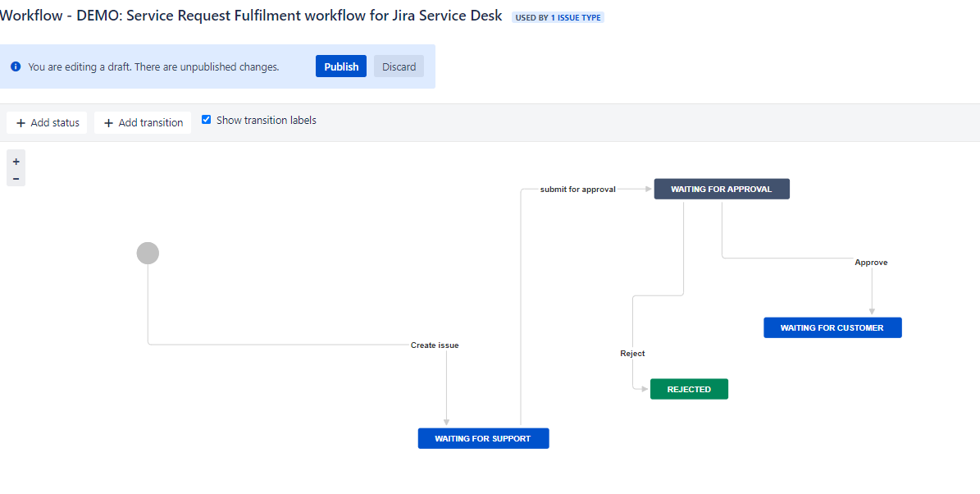980x494 pixels.
Task: Select the Waiting for Customer status
Action: (x=832, y=327)
